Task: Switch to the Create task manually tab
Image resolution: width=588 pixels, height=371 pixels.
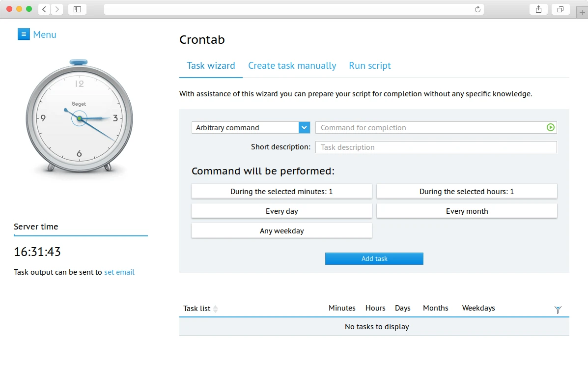Action: point(292,65)
